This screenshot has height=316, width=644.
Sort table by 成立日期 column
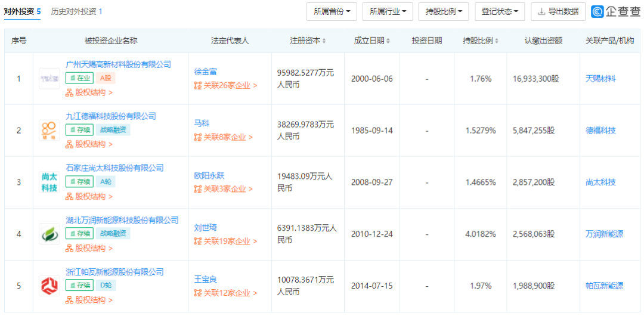click(x=388, y=41)
